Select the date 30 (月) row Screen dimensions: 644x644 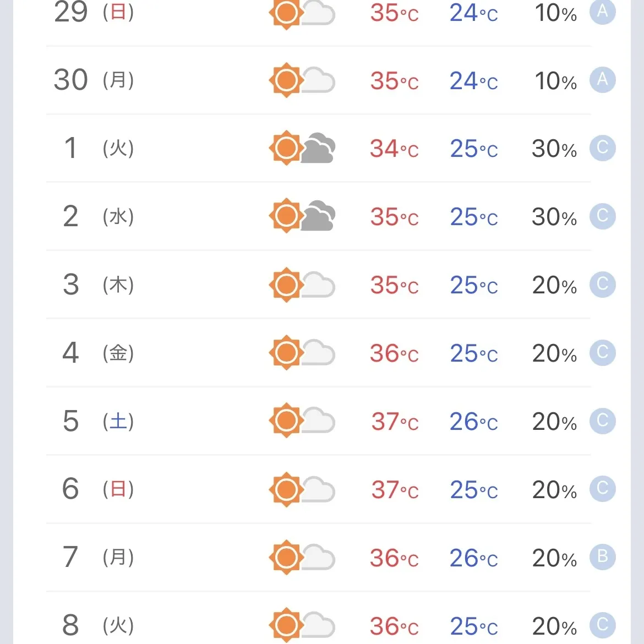[318, 80]
